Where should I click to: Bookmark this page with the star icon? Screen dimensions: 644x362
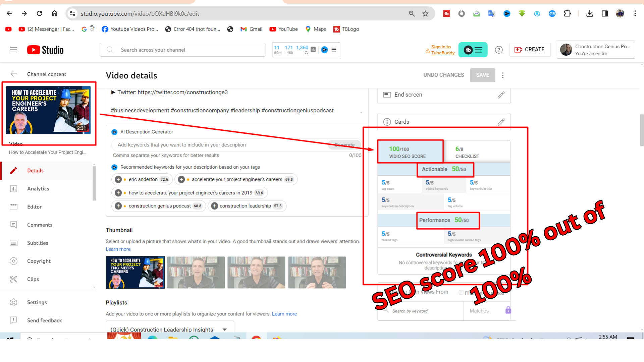pos(425,13)
